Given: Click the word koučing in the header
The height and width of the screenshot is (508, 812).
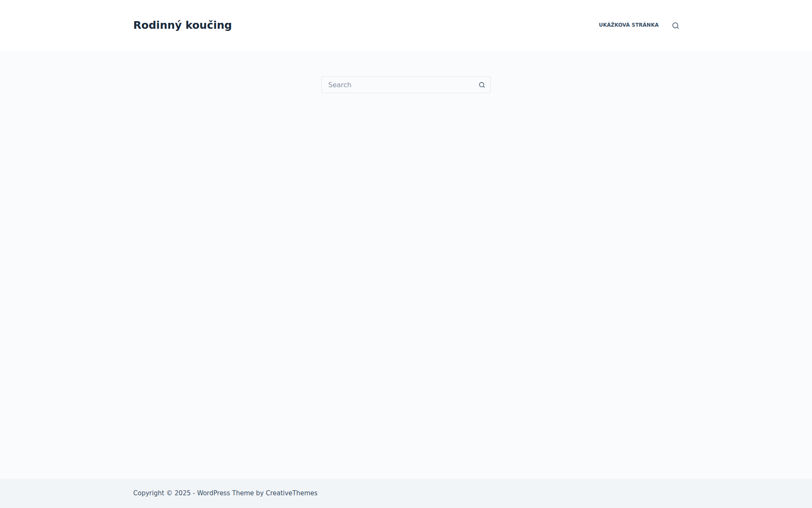Looking at the screenshot, I should point(208,25).
